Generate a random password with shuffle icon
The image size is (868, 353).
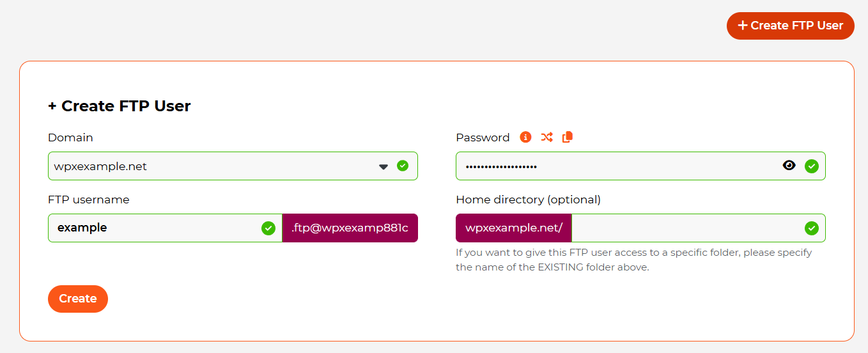(546, 137)
